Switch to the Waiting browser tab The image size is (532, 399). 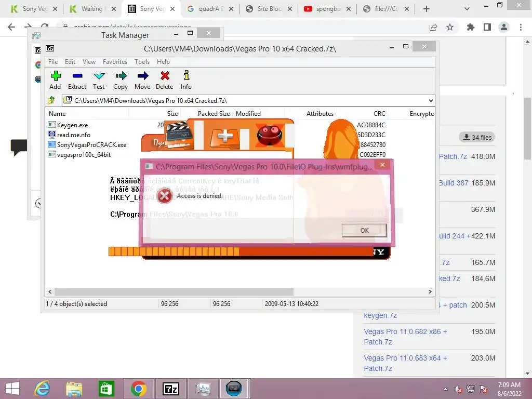(92, 9)
